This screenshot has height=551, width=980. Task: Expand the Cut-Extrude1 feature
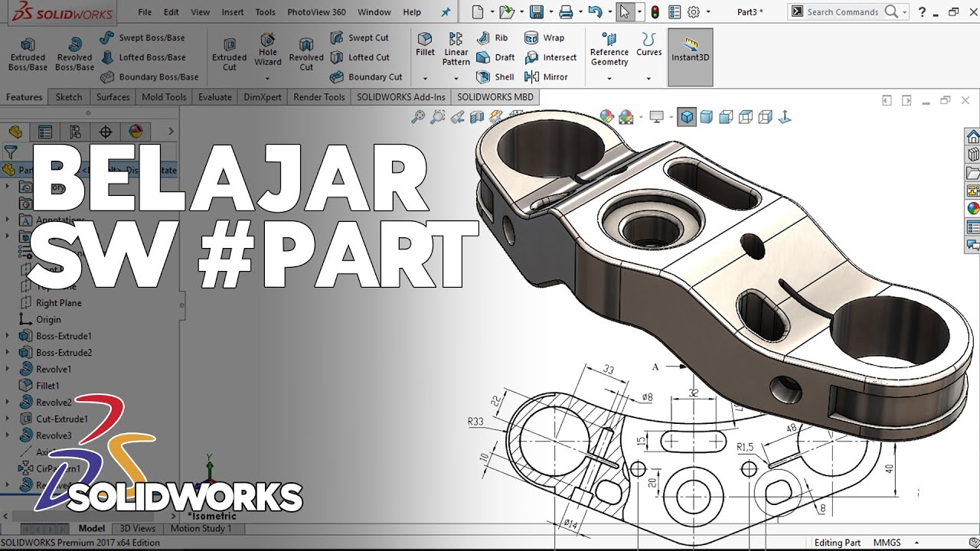(x=8, y=419)
